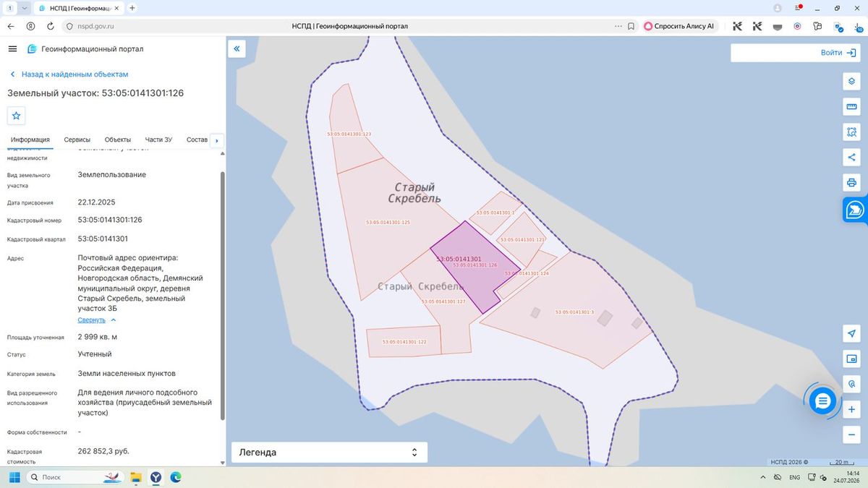Click status value Учтенный
Screen dimensions: 868x488
tap(95, 354)
